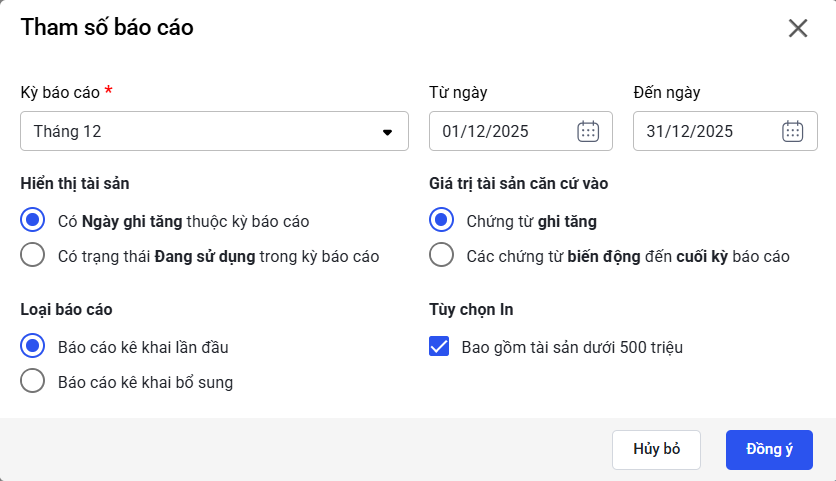The height and width of the screenshot is (481, 836).
Task: Select Báo cáo kê khai bổ sung
Action: pyautogui.click(x=33, y=381)
